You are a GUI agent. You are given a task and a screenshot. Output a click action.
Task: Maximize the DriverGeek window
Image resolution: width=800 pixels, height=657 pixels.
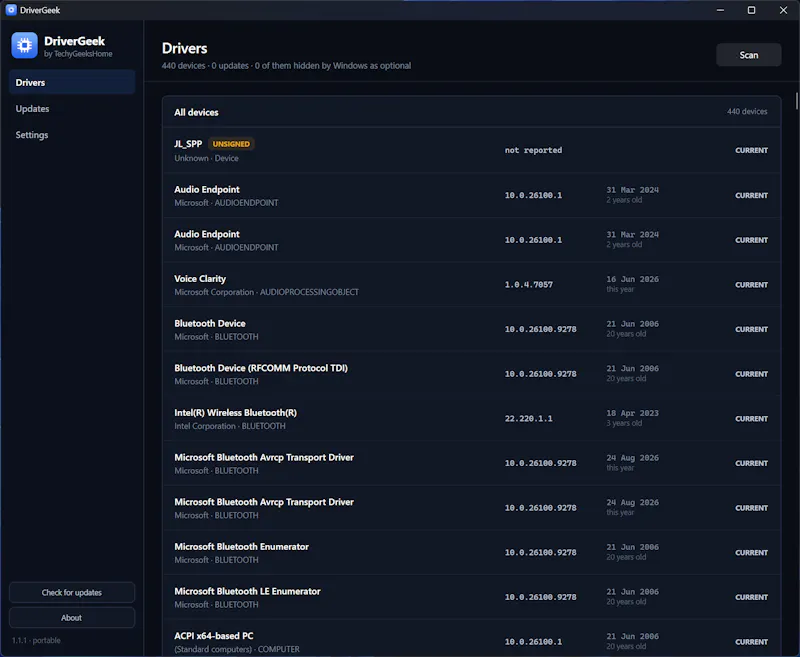coord(751,10)
